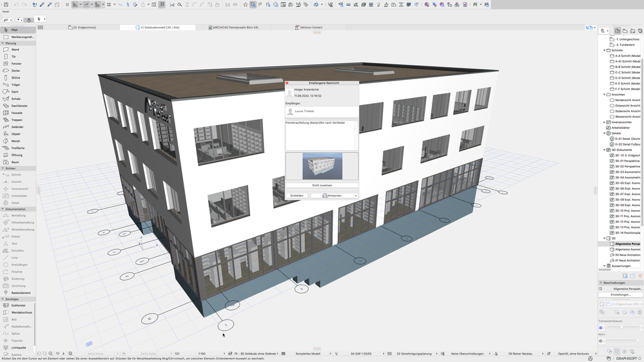Collapse the Schnitte folder in navigator
644x362 pixels.
click(604, 50)
